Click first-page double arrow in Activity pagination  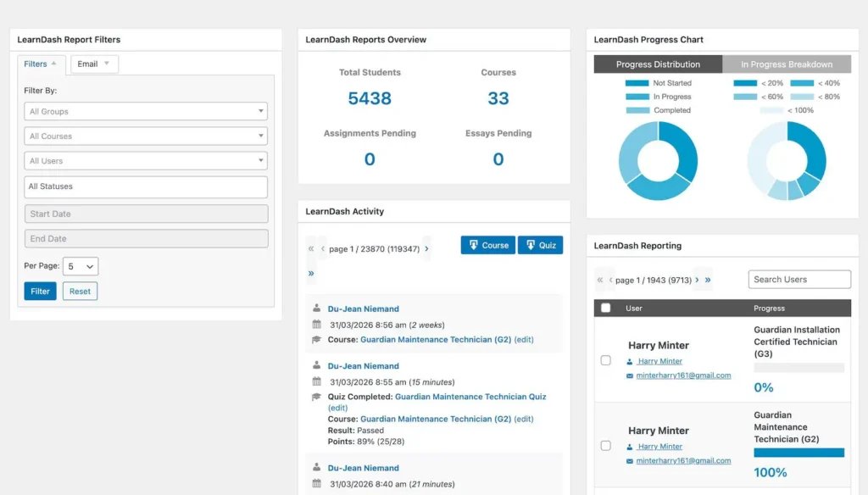click(311, 248)
